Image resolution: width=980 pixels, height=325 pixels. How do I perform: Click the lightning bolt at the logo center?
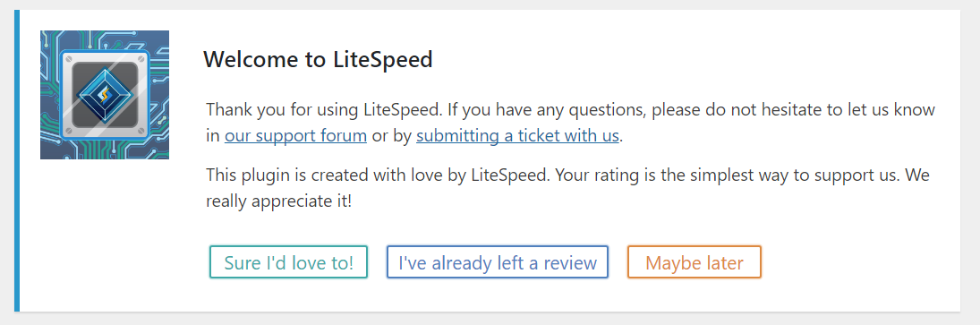[105, 97]
